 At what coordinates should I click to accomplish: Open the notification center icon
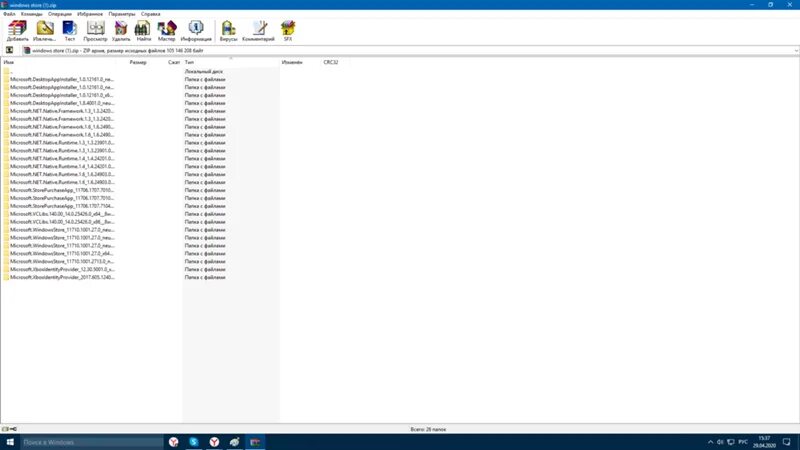787,442
